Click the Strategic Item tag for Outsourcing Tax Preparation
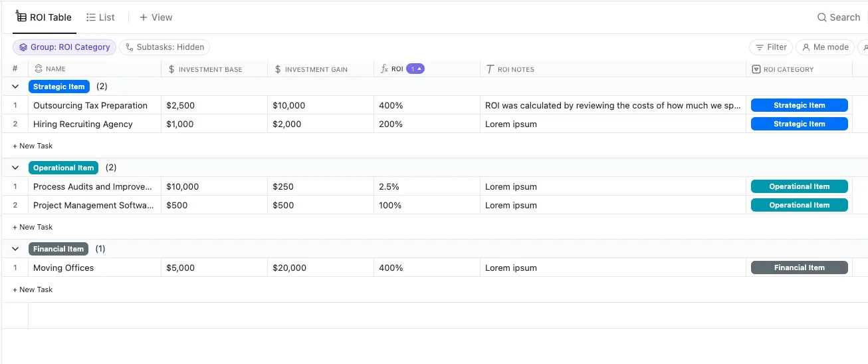The height and width of the screenshot is (364, 868). point(800,105)
